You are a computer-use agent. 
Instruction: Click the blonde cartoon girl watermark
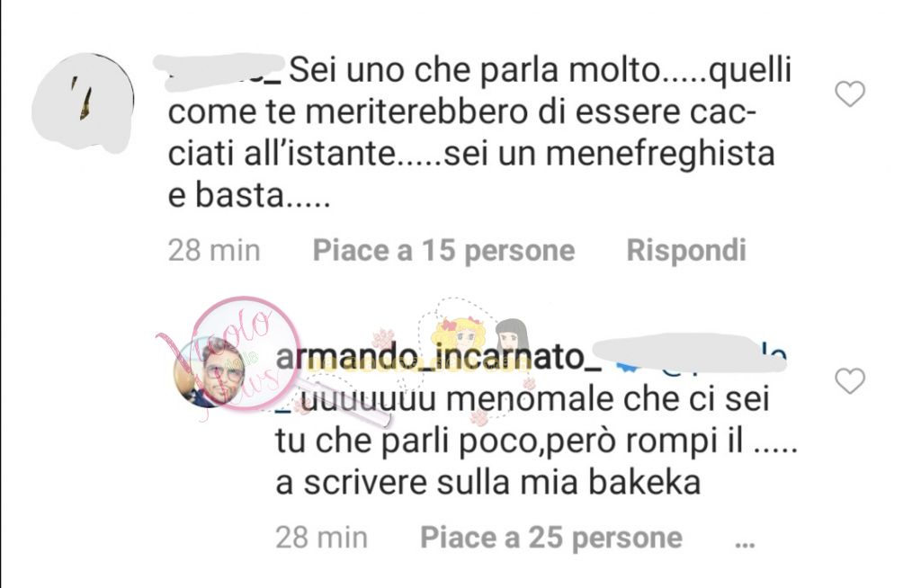[460, 338]
